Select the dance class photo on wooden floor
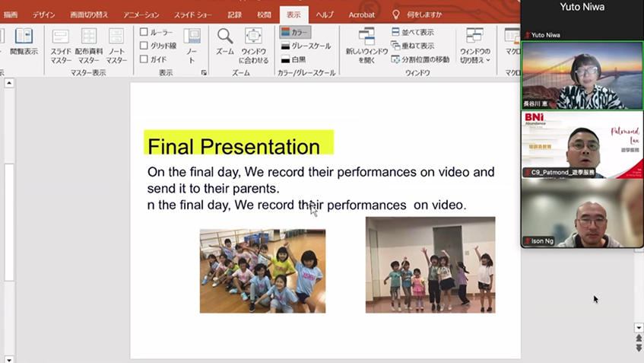 click(x=262, y=271)
